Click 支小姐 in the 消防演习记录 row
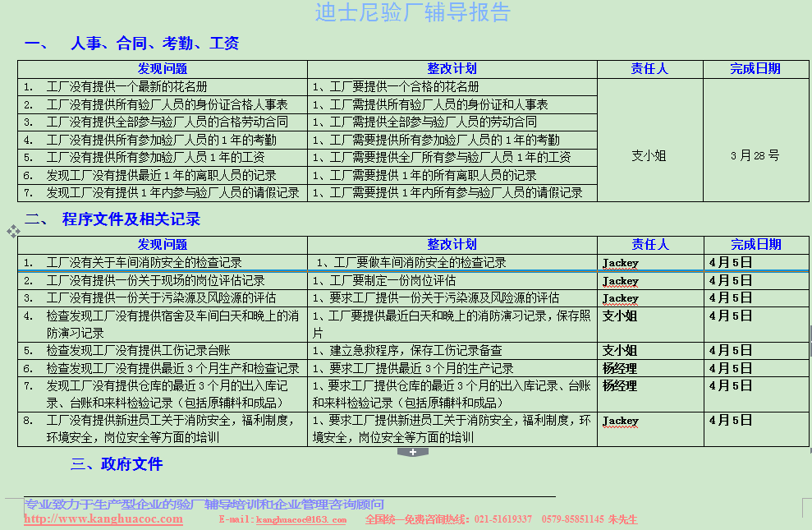Image resolution: width=812 pixels, height=530 pixels. point(619,316)
